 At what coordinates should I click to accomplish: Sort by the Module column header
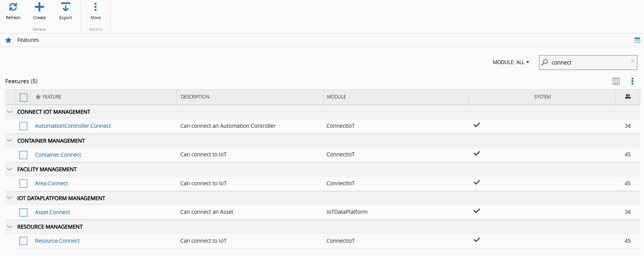[x=336, y=97]
